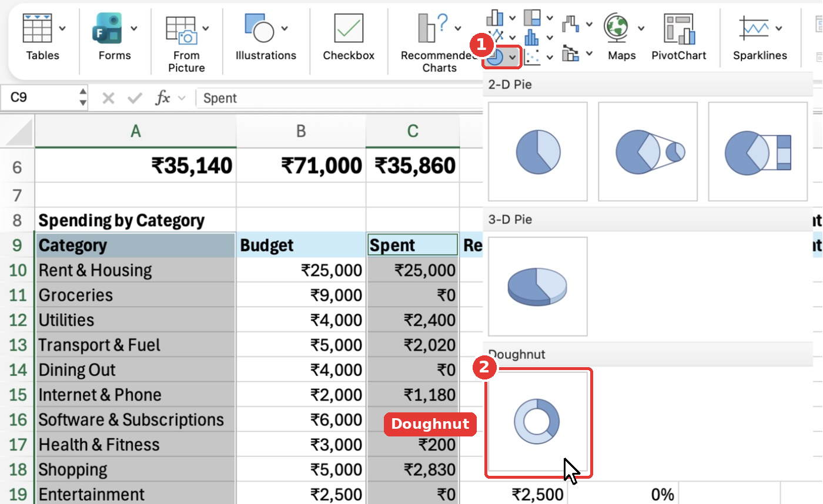Select the "Spending by Category" cell
The image size is (823, 504).
[x=136, y=221]
